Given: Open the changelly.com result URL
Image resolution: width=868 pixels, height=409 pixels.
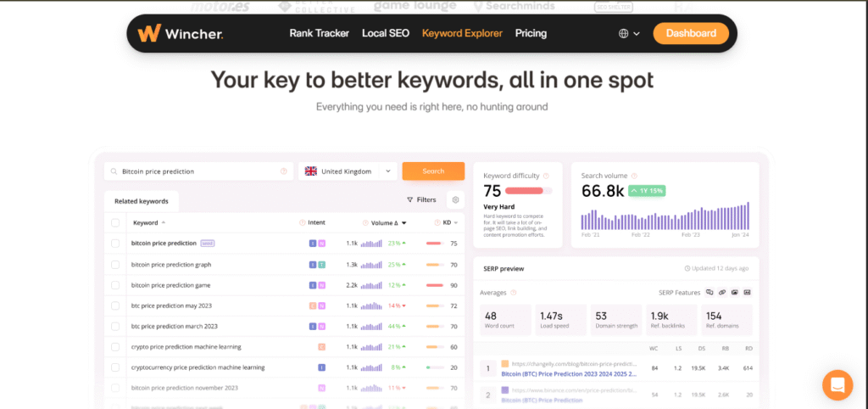Looking at the screenshot, I should click(x=575, y=364).
